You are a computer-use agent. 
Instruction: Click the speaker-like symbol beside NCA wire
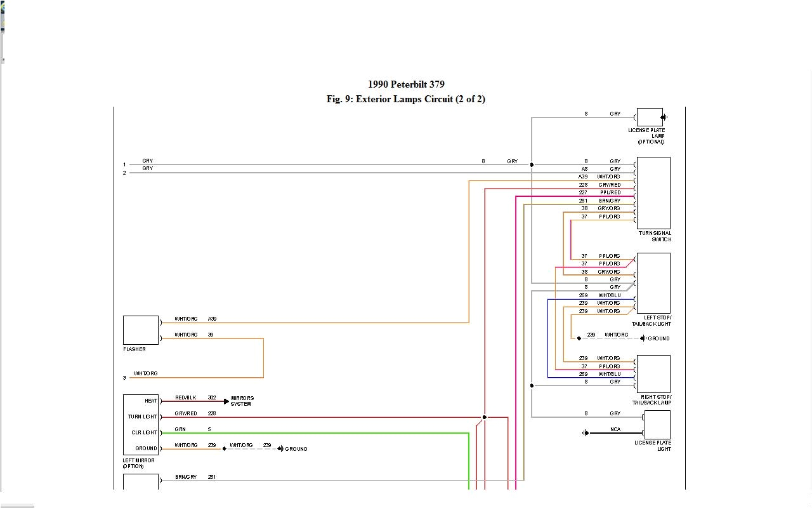(x=586, y=432)
